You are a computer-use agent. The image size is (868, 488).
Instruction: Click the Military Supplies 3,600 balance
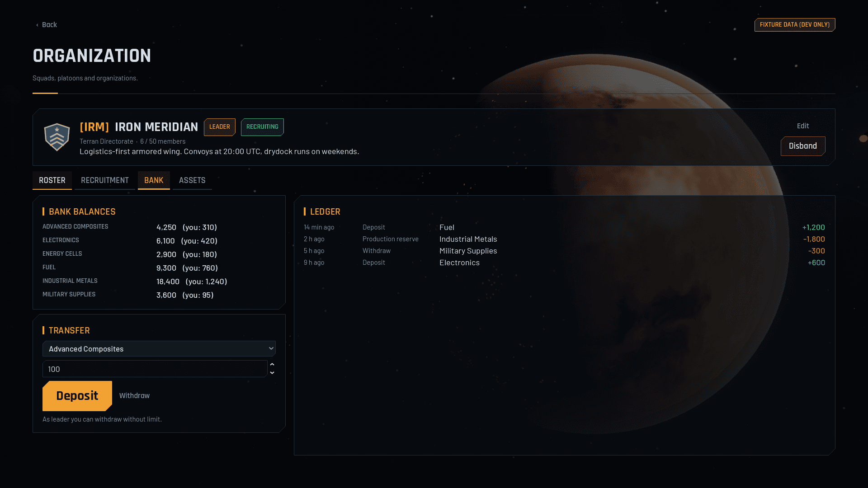pos(159,295)
